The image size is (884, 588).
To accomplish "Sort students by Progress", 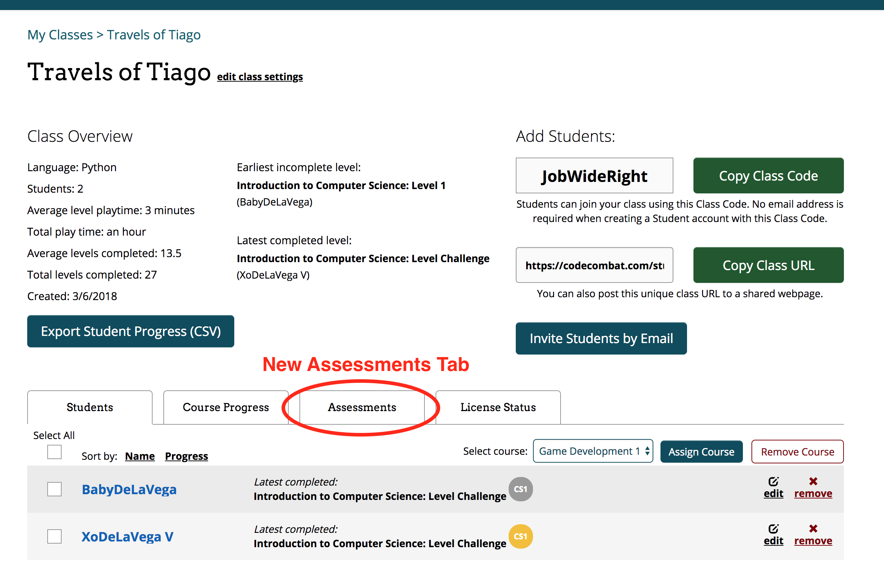I will pyautogui.click(x=186, y=456).
